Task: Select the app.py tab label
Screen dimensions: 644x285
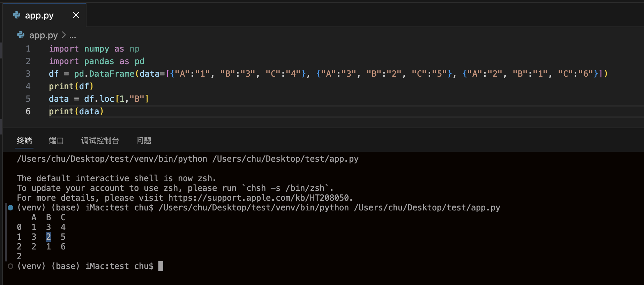Action: click(x=39, y=16)
